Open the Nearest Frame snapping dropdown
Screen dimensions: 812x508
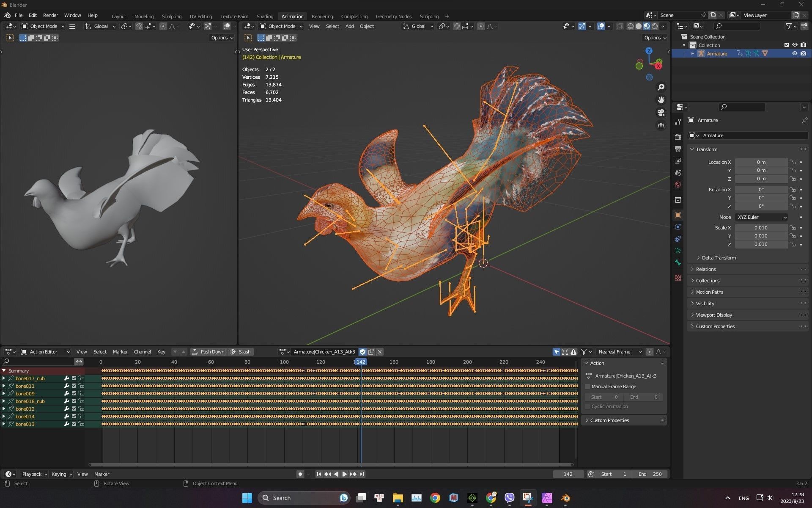(x=620, y=352)
